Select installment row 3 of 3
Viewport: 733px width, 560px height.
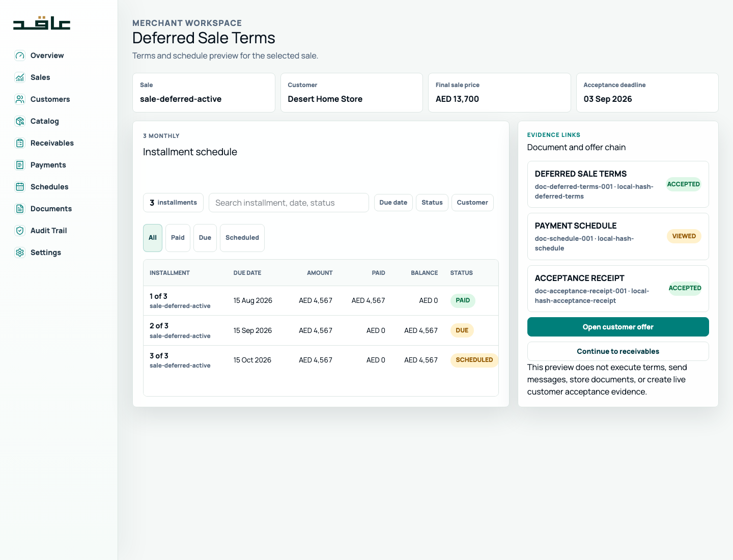[x=321, y=360]
